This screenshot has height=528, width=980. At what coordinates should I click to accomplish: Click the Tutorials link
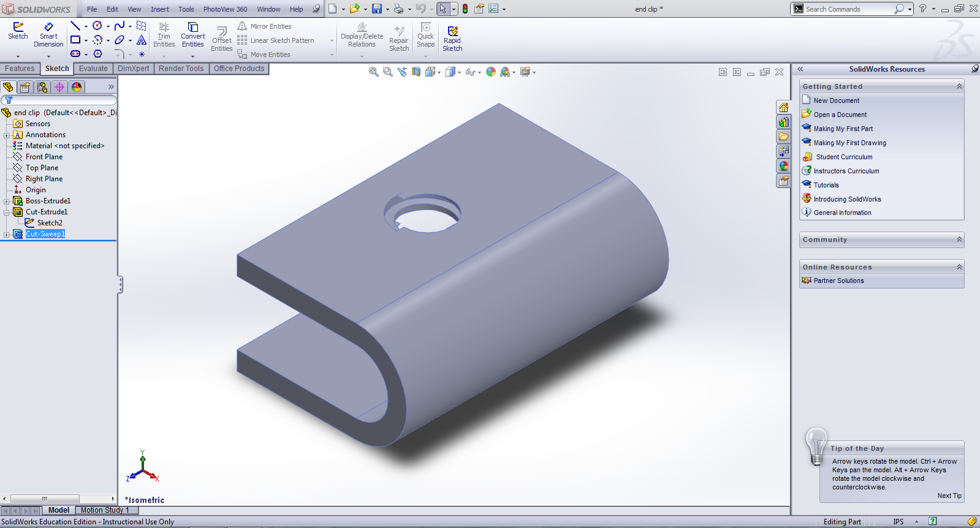tap(826, 185)
